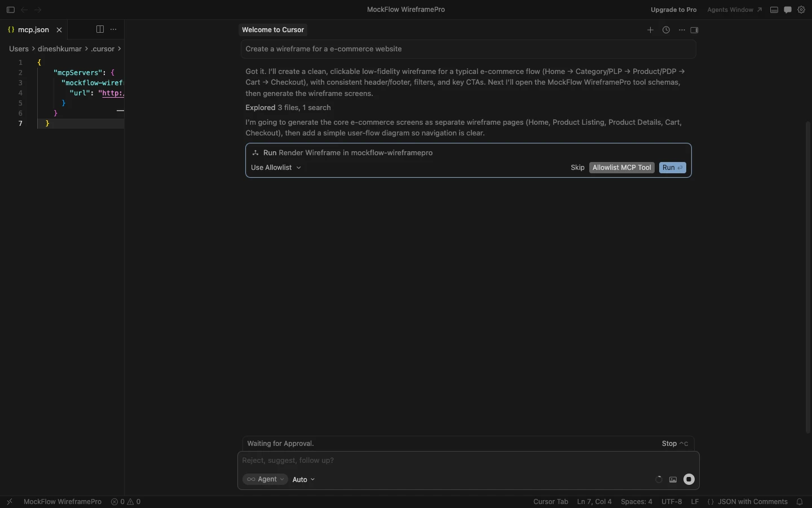Image resolution: width=812 pixels, height=508 pixels.
Task: Open the http URL link in editor
Action: 112,93
